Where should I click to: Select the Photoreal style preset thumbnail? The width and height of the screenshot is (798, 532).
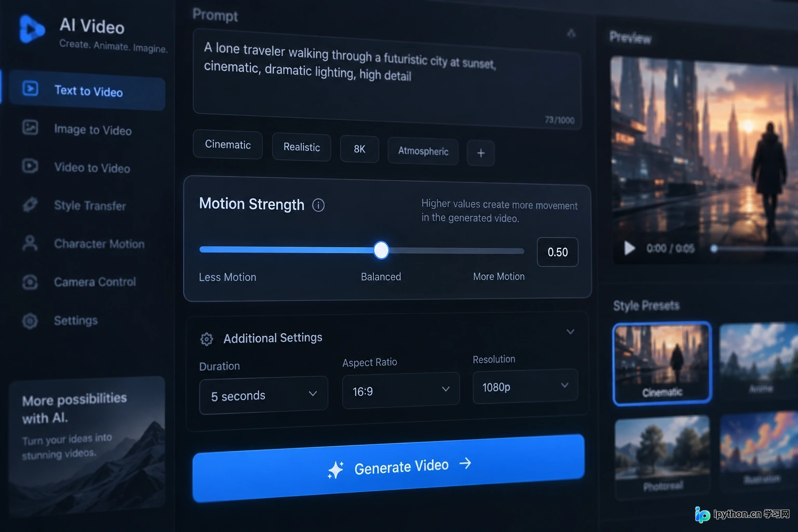coord(662,456)
